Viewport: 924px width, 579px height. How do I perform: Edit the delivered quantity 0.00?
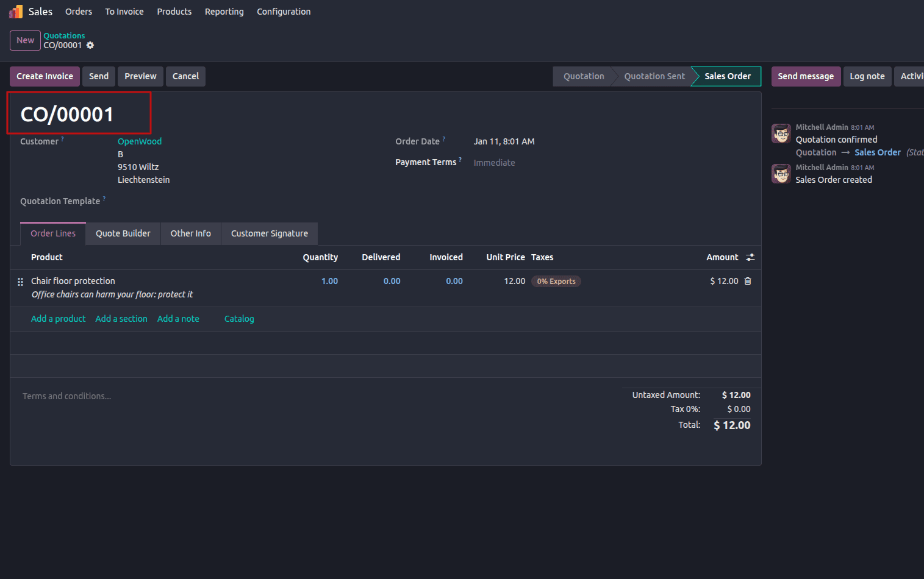[392, 281]
